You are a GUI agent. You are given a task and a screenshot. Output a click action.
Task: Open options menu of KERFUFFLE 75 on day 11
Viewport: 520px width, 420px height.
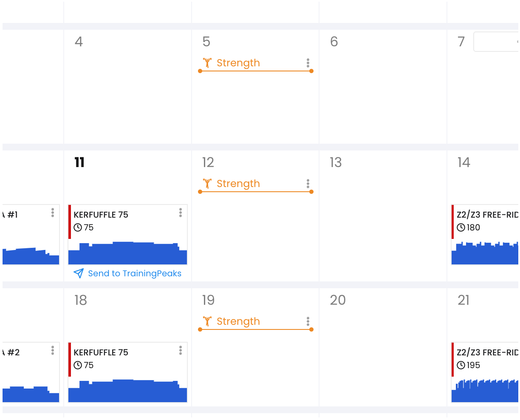[x=181, y=213]
